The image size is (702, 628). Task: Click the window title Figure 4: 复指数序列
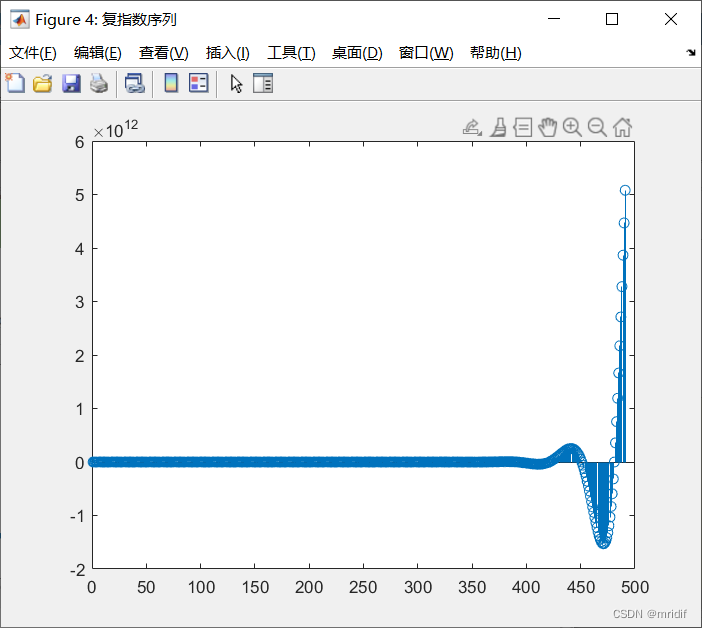[106, 20]
